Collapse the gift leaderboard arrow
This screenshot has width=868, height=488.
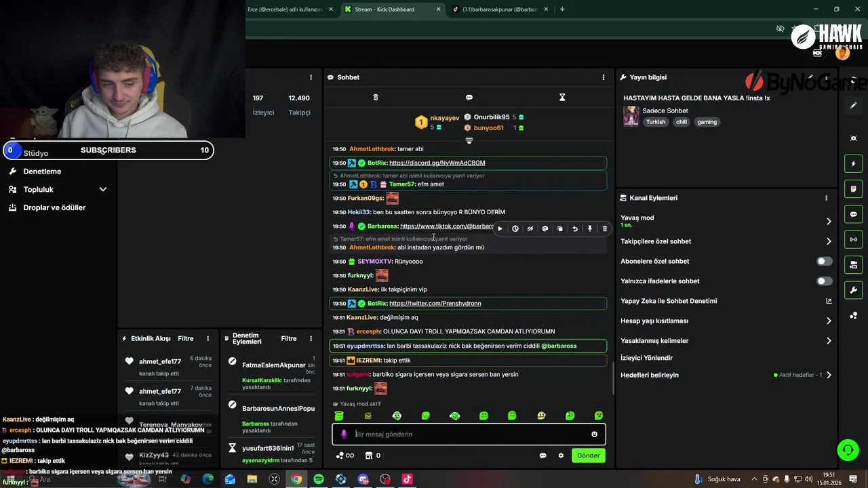point(469,140)
